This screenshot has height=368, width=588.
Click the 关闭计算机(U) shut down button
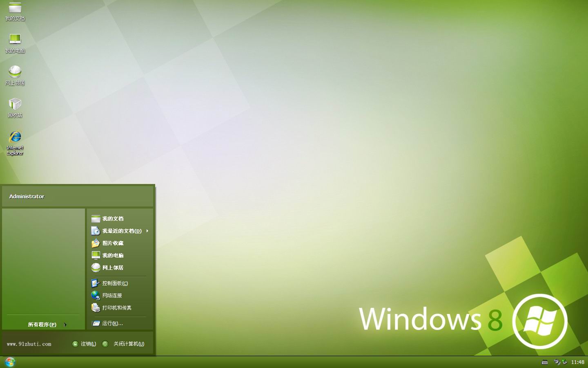(x=123, y=344)
